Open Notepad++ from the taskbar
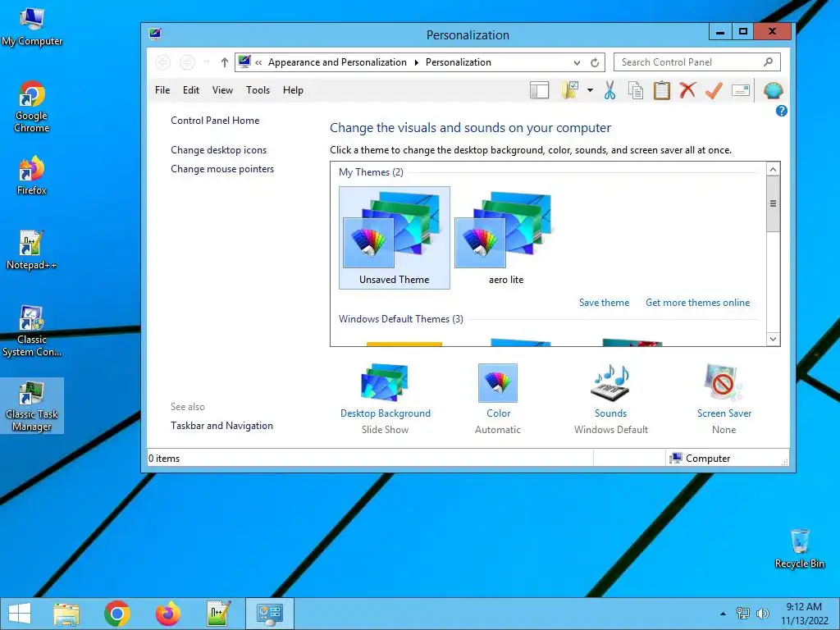This screenshot has height=630, width=840. point(218,614)
